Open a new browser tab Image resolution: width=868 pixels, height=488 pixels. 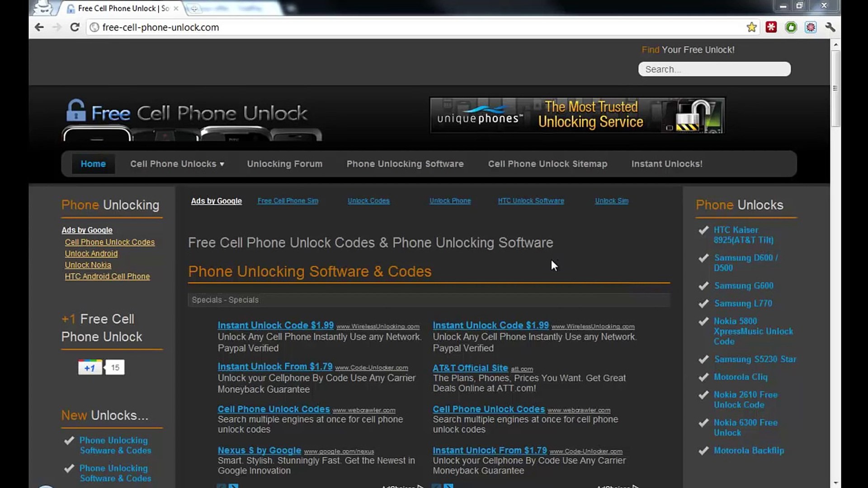click(194, 8)
